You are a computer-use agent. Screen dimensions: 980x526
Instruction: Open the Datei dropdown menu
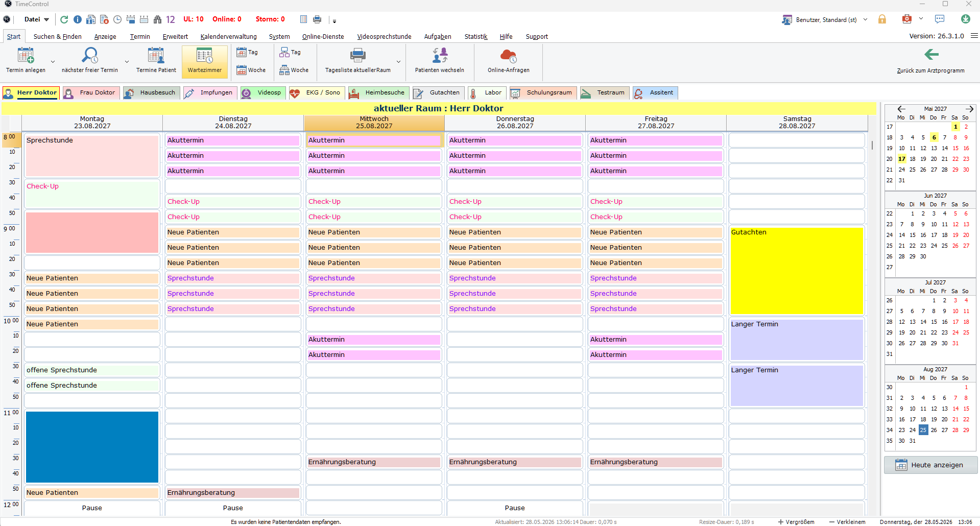(x=37, y=19)
